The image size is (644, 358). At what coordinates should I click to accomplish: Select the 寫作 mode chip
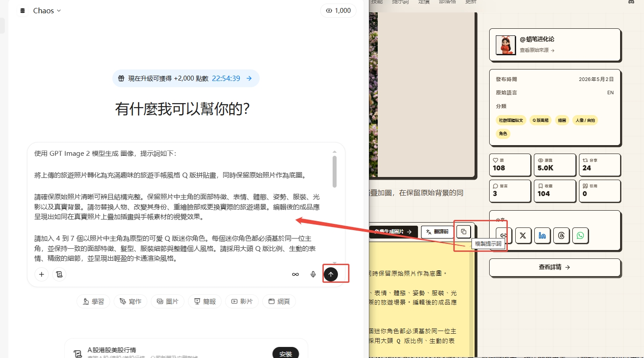pos(130,301)
